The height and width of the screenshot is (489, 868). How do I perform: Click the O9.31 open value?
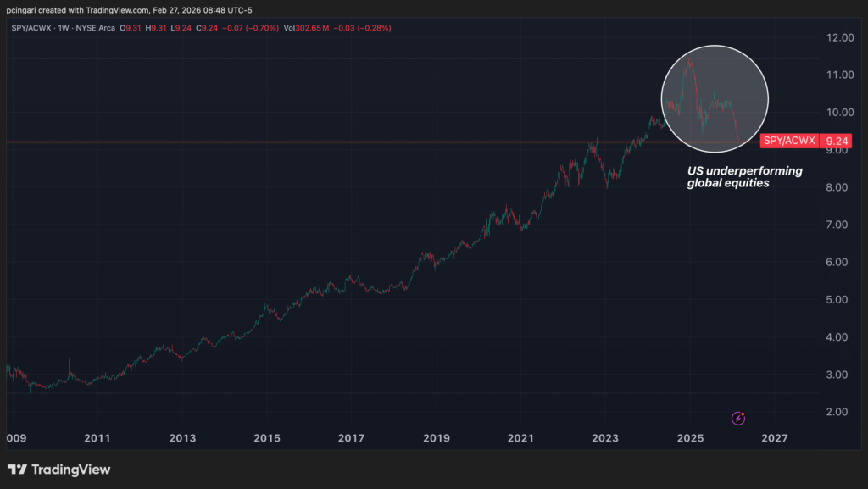click(131, 28)
